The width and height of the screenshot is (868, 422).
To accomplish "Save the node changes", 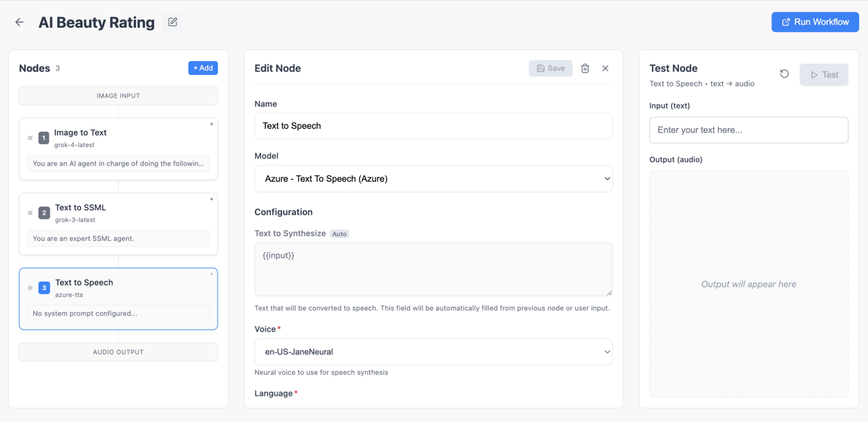I will click(x=551, y=68).
